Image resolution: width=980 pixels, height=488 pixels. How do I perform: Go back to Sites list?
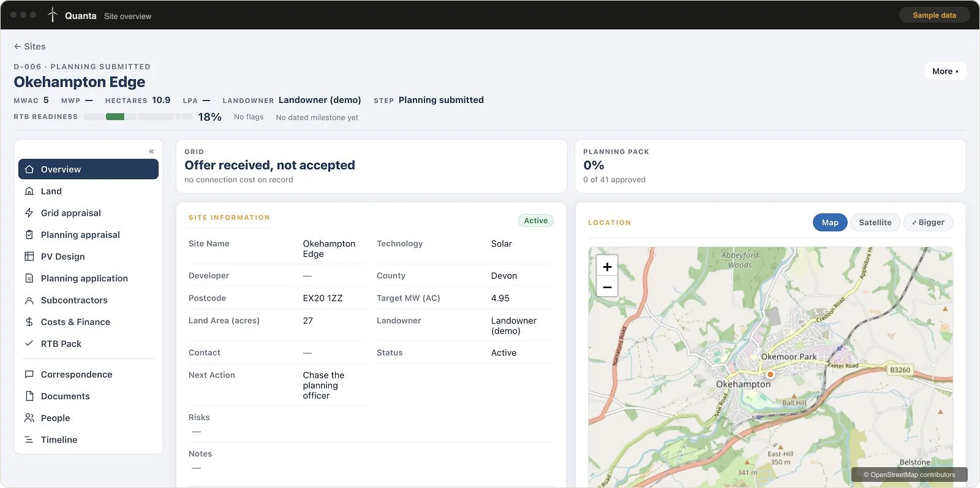29,47
